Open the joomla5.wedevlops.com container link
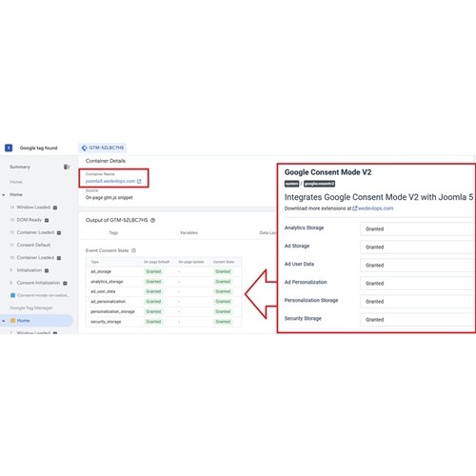Image resolution: width=476 pixels, height=476 pixels. (110, 181)
